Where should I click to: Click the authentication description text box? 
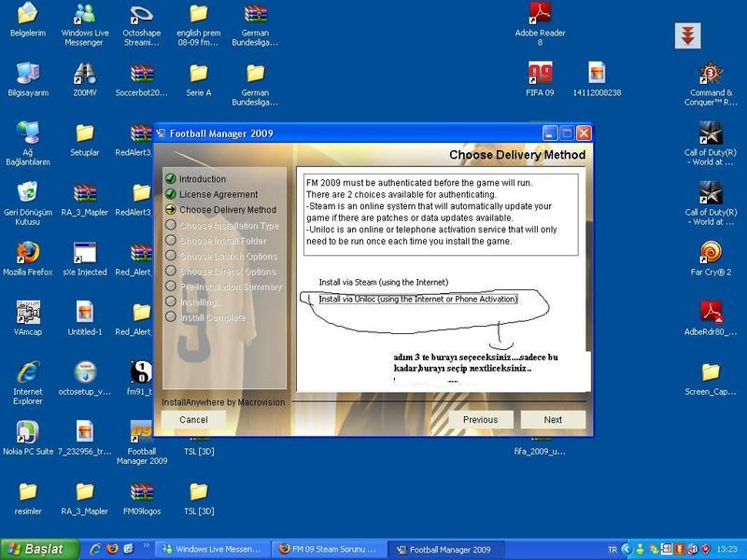441,215
